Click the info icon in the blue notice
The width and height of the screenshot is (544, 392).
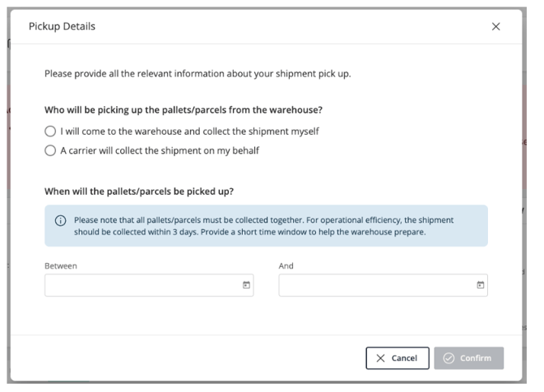coord(60,221)
